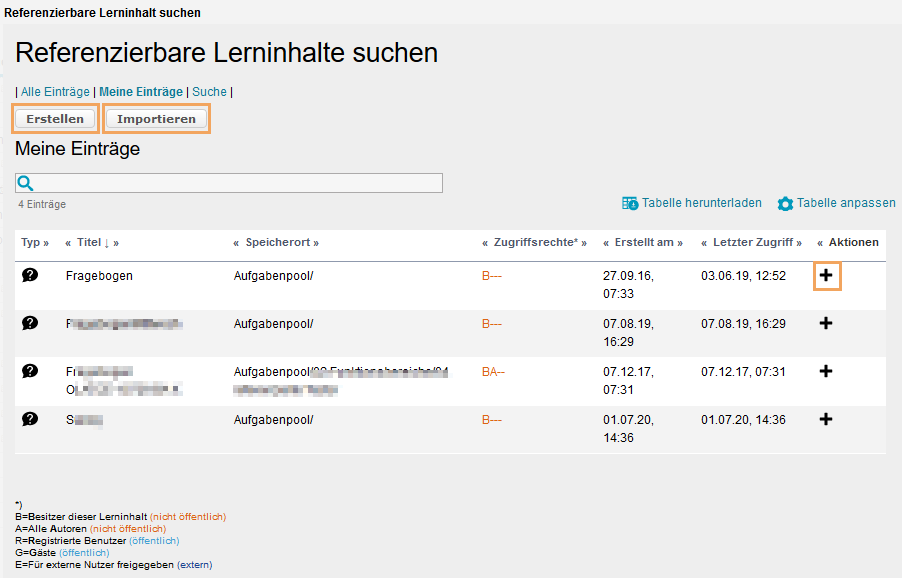The width and height of the screenshot is (902, 578).
Task: Click the type icon of the Fragebogen entry
Action: tap(29, 274)
